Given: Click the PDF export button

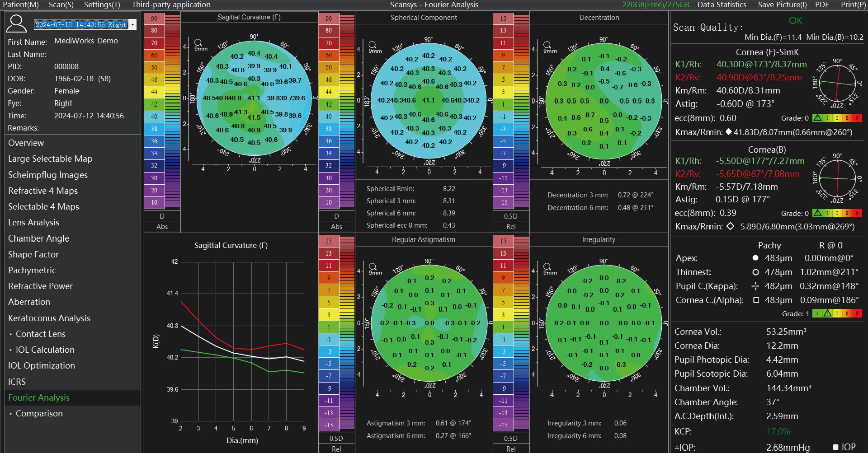Looking at the screenshot, I should pyautogui.click(x=822, y=5).
